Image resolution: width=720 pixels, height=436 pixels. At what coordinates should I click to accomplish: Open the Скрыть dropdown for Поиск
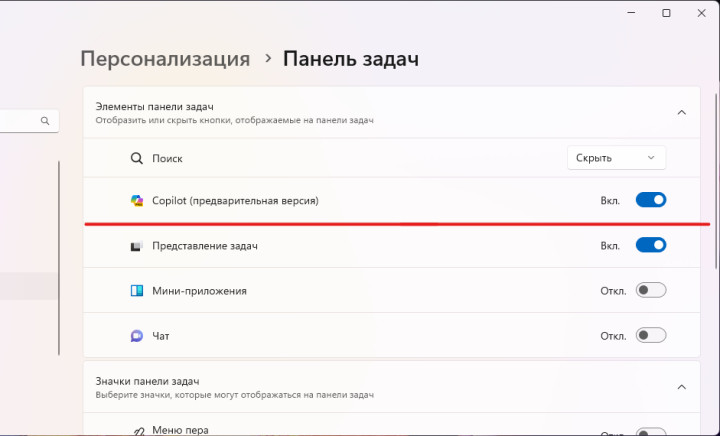click(616, 158)
